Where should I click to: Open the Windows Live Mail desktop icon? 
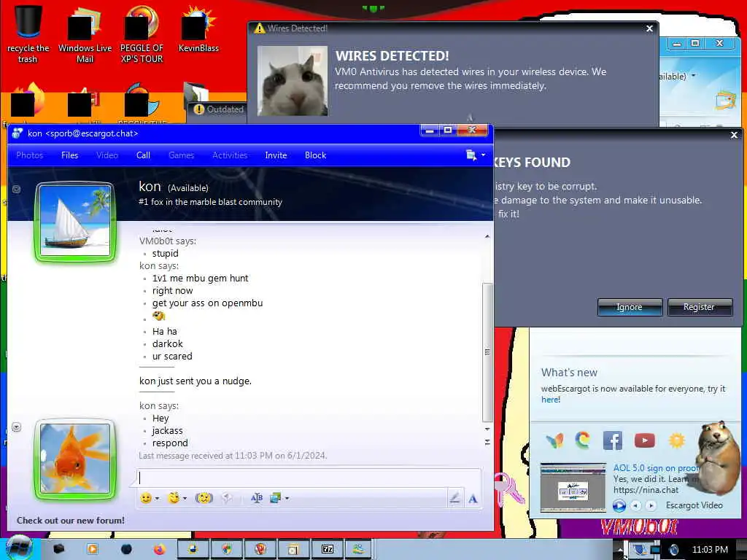[85, 34]
